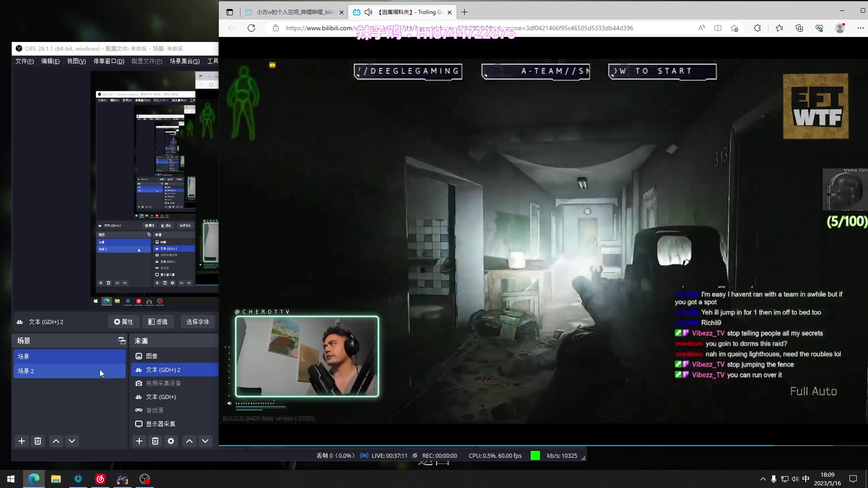The height and width of the screenshot is (488, 868).
Task: Toggle Read aloud in the address bar
Action: 702,28
